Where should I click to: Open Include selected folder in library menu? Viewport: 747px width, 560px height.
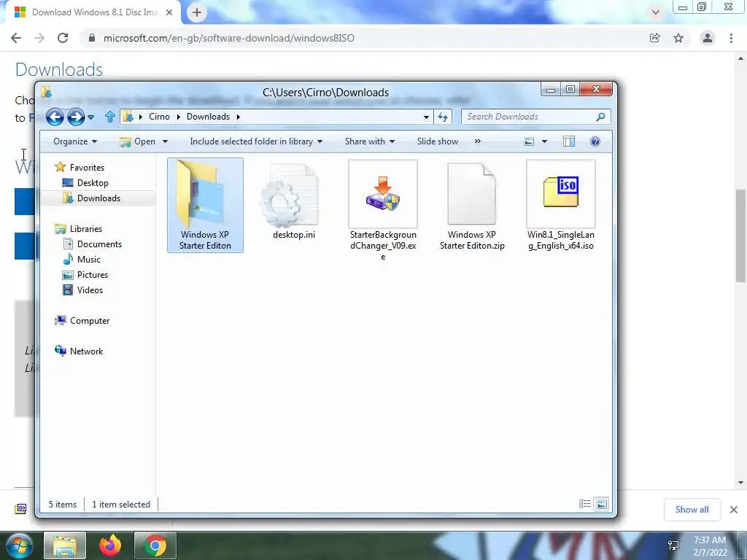pyautogui.click(x=256, y=141)
